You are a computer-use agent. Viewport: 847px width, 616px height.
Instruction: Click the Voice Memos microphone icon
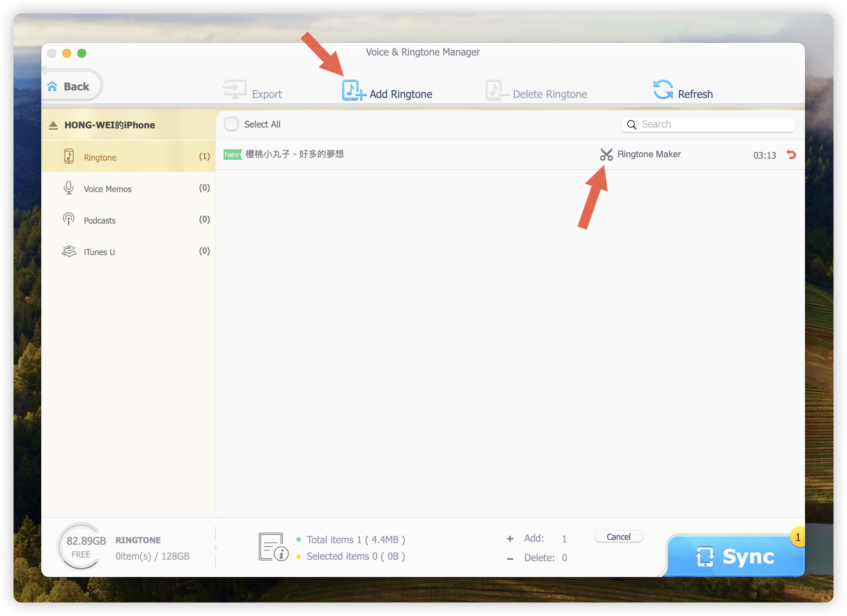click(69, 188)
